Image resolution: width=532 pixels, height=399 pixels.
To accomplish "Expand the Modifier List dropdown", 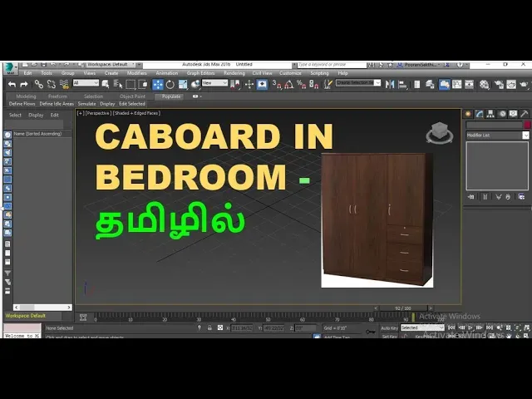I will (525, 135).
